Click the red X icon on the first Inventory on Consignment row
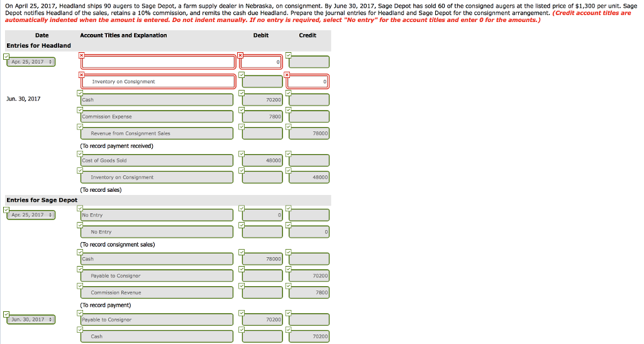The image size is (644, 344). [81, 75]
